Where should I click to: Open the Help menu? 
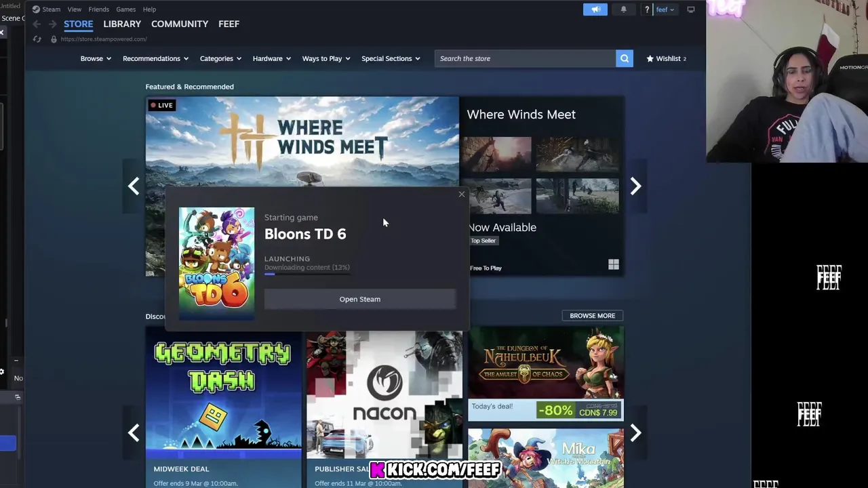point(149,9)
